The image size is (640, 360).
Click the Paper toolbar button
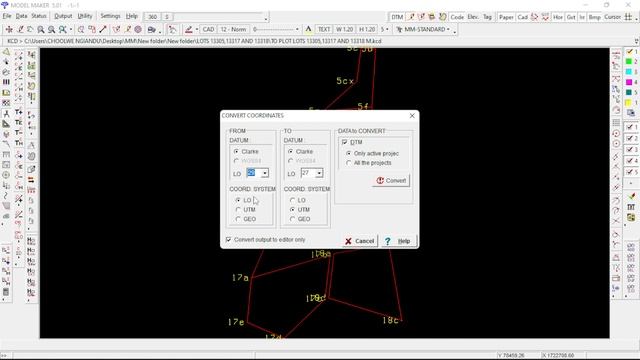(506, 17)
